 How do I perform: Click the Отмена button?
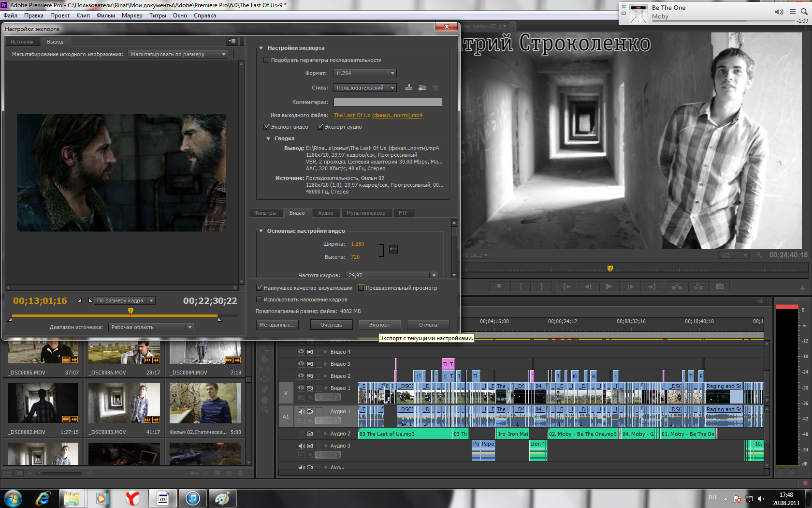428,325
